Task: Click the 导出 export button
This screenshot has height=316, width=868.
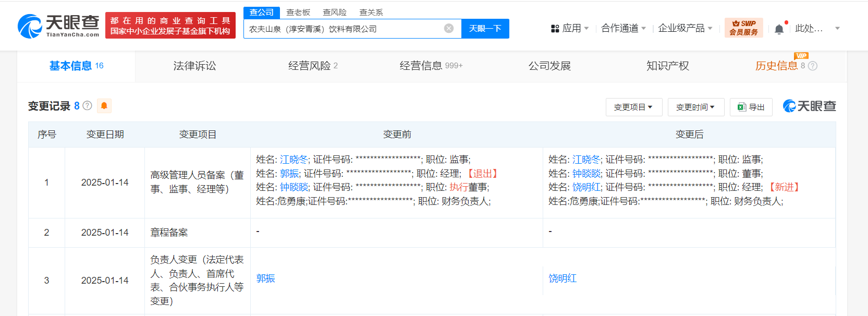Action: 751,107
